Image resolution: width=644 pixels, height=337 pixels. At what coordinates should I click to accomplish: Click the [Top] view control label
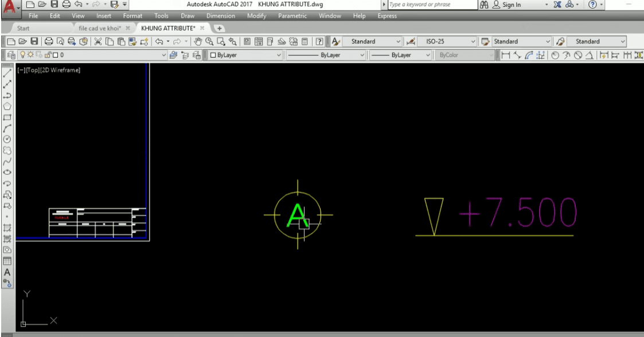pos(33,70)
